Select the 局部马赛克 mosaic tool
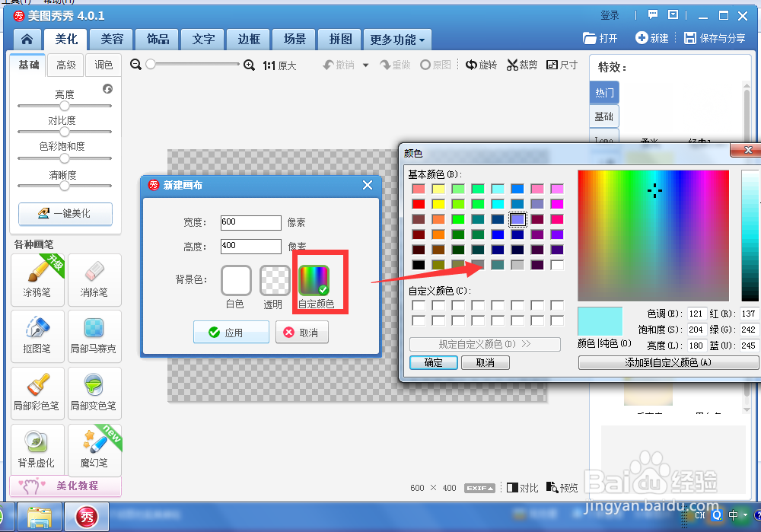Viewport: 761px width, 532px height. tap(94, 336)
